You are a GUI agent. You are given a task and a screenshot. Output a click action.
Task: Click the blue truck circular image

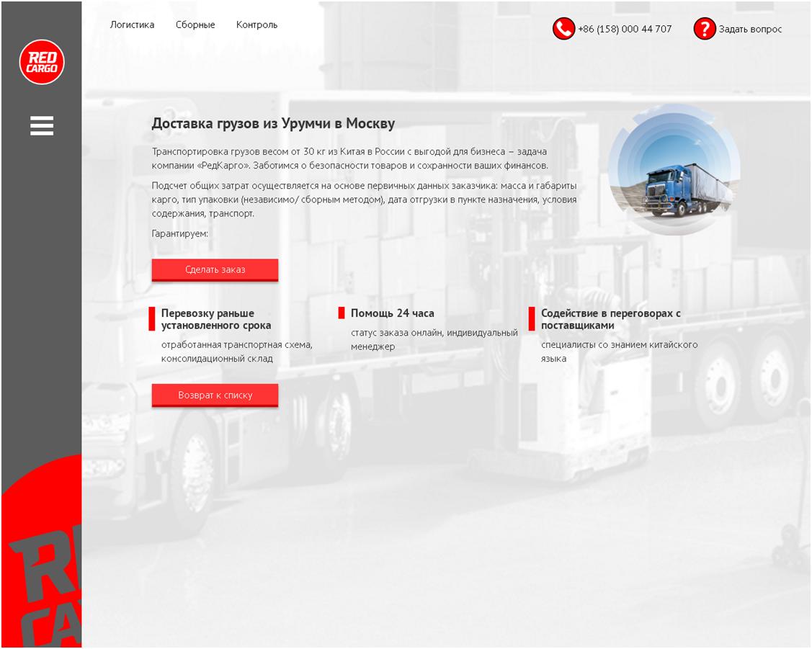click(x=674, y=169)
